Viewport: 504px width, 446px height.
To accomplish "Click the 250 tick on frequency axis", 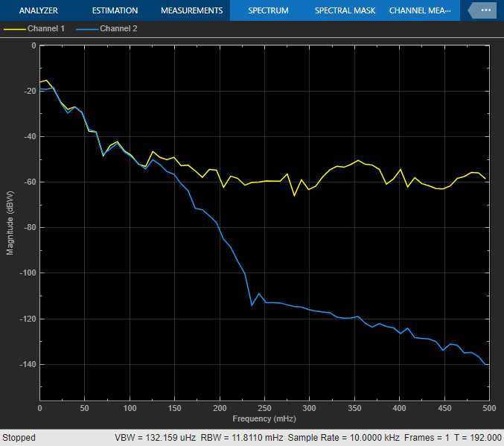I will [x=264, y=408].
